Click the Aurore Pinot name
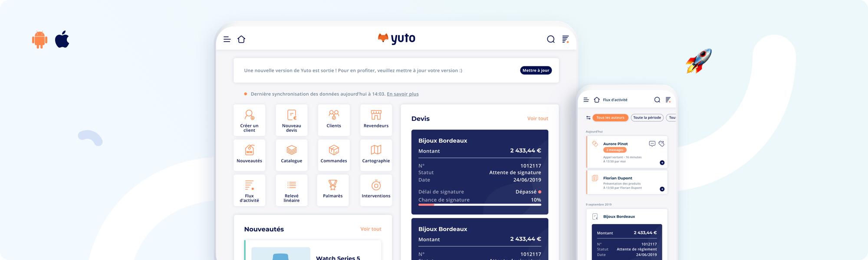Image resolution: width=868 pixels, height=260 pixels. [615, 144]
